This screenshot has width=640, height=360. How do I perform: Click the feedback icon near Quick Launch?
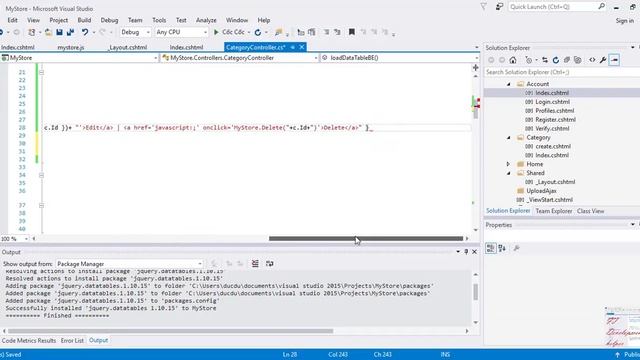click(x=499, y=6)
